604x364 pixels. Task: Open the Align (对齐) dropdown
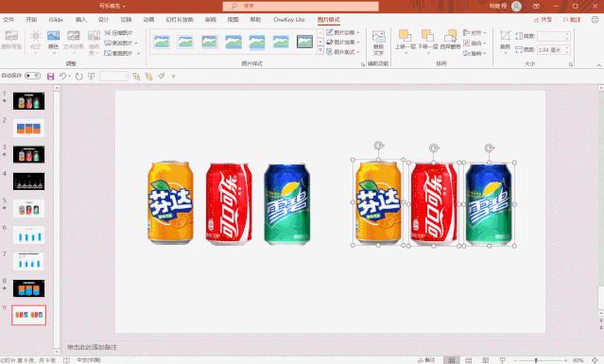(475, 33)
